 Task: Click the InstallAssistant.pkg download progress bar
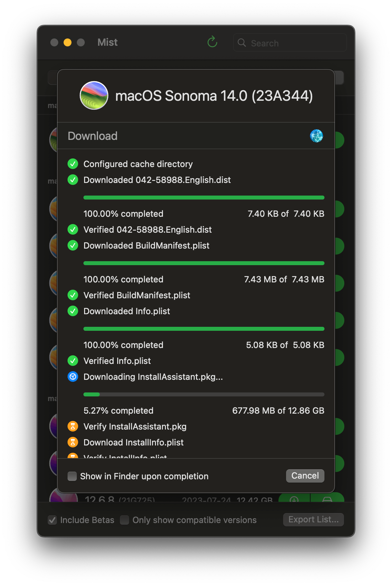tap(204, 394)
